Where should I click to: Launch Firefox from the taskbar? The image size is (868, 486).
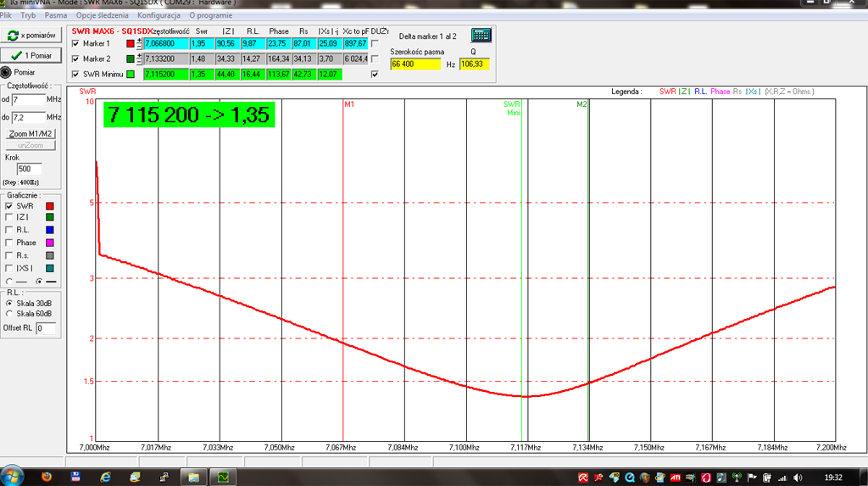click(47, 477)
